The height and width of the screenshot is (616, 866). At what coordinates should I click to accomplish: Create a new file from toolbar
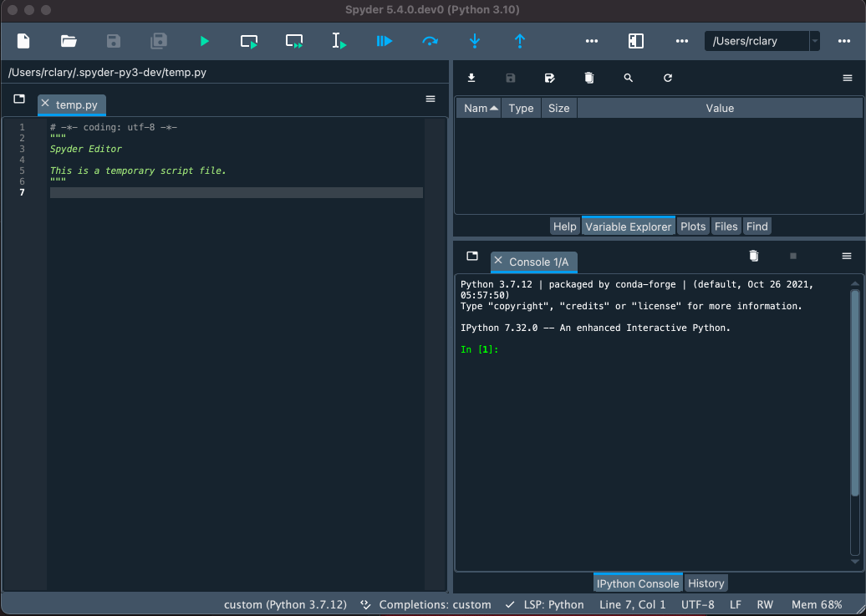pos(23,41)
